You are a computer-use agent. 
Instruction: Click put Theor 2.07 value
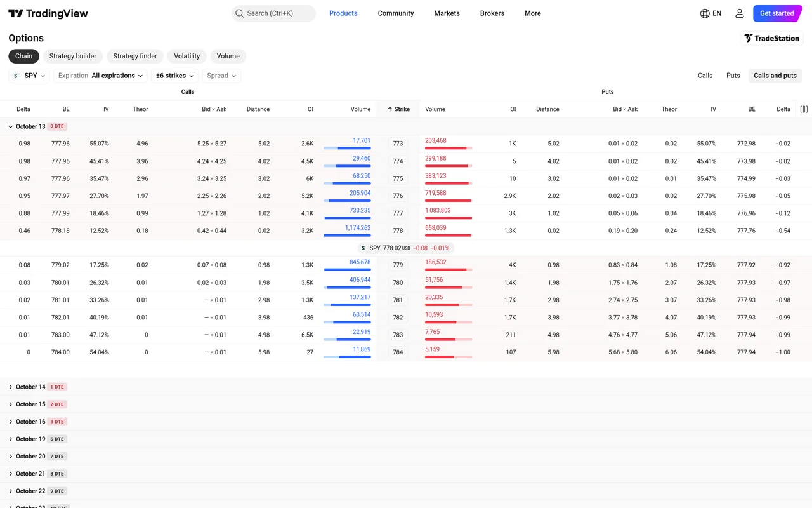point(671,283)
